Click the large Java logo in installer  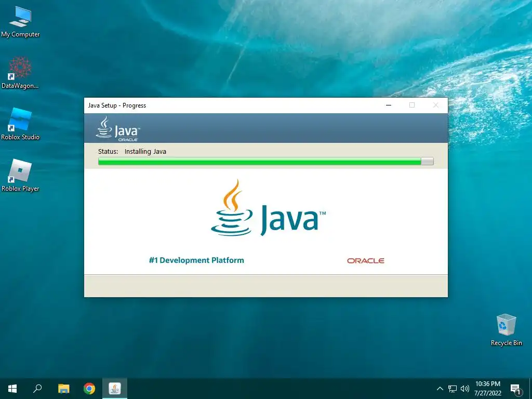pos(268,208)
